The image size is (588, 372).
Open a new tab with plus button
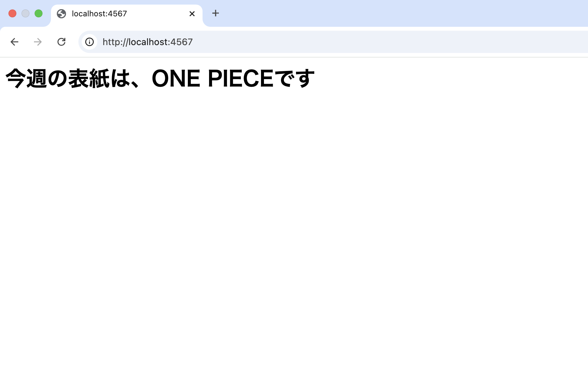pyautogui.click(x=215, y=13)
